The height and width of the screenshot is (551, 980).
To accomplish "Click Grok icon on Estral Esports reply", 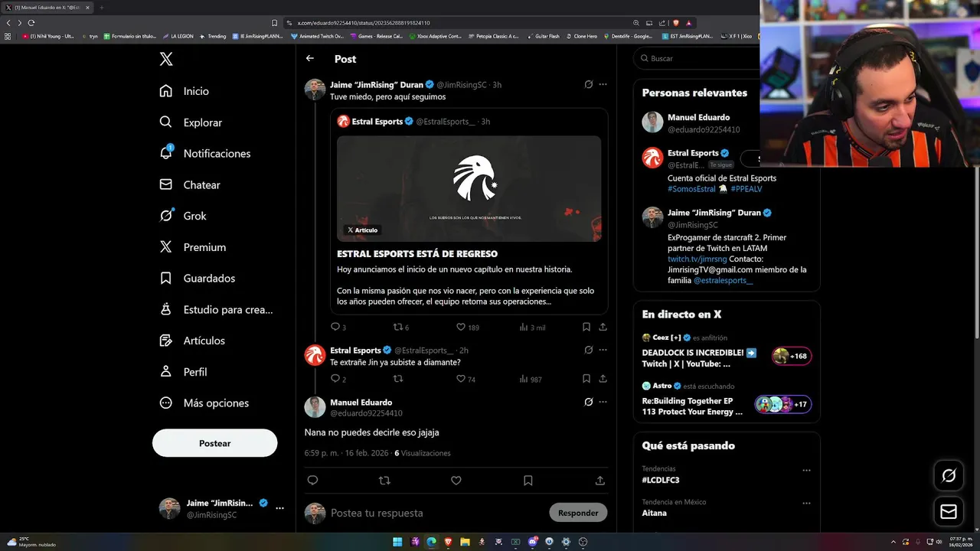I will (588, 350).
